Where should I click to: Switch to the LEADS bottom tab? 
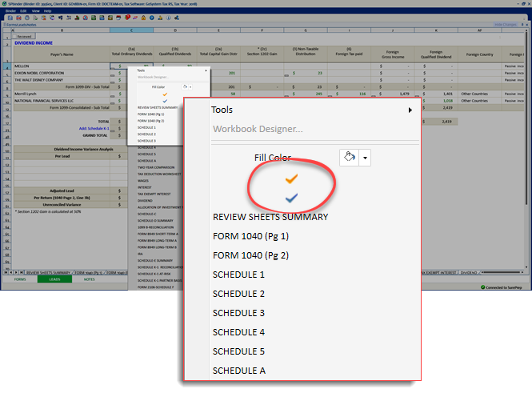click(54, 279)
